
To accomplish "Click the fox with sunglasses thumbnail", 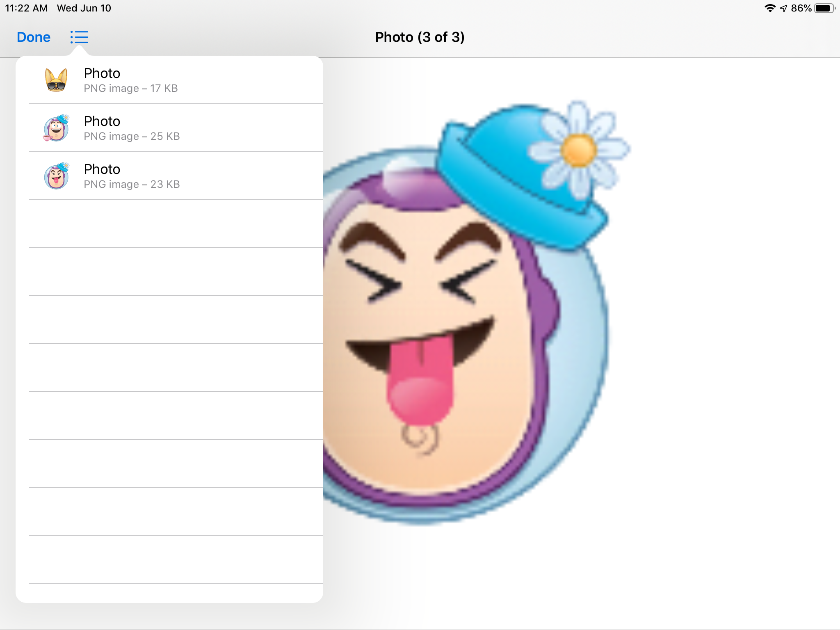I will [x=56, y=80].
